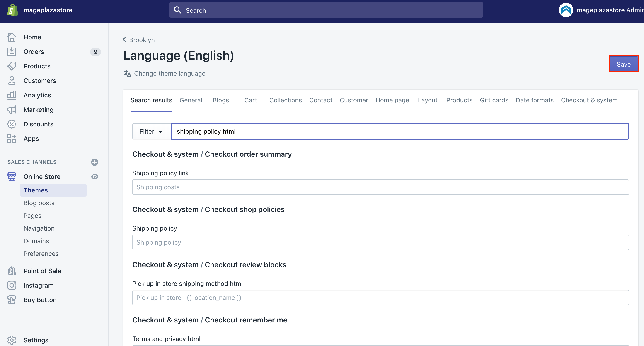Switch to General language tab
The image size is (644, 346).
coord(191,100)
